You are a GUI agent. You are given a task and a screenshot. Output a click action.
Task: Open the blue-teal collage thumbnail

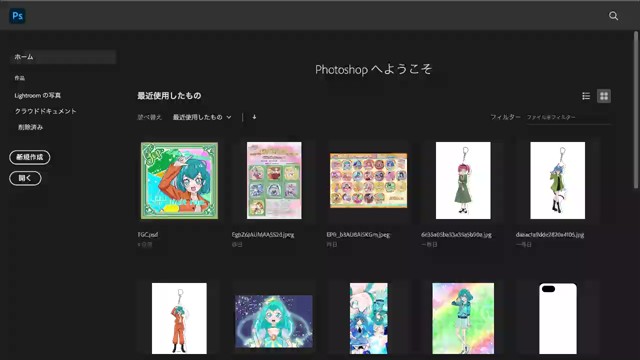coord(369,318)
